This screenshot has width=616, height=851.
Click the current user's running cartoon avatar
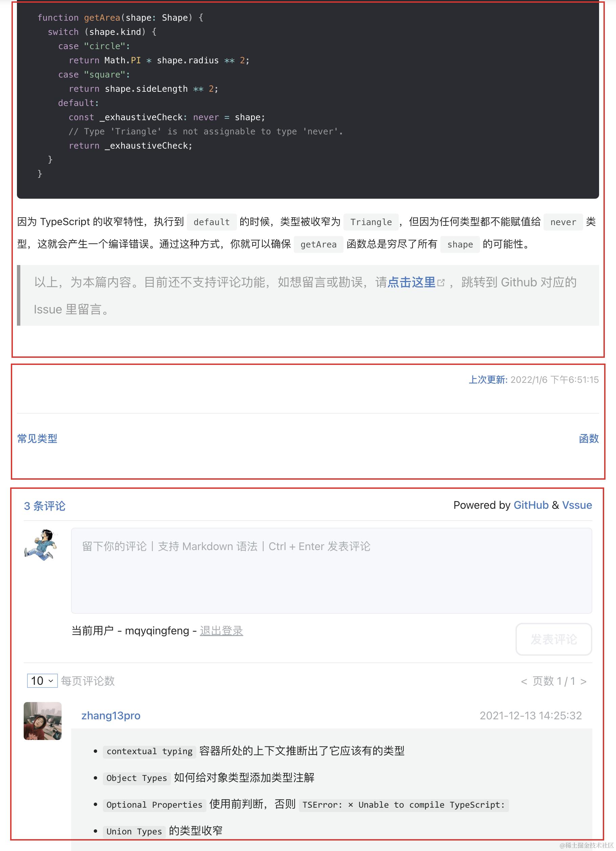(41, 545)
